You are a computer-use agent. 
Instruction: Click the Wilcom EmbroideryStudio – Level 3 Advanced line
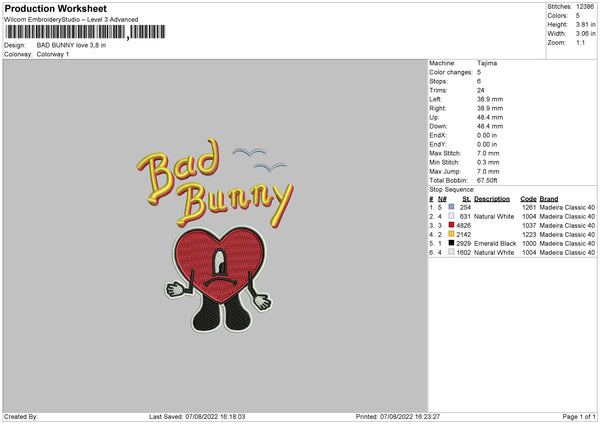(71, 20)
